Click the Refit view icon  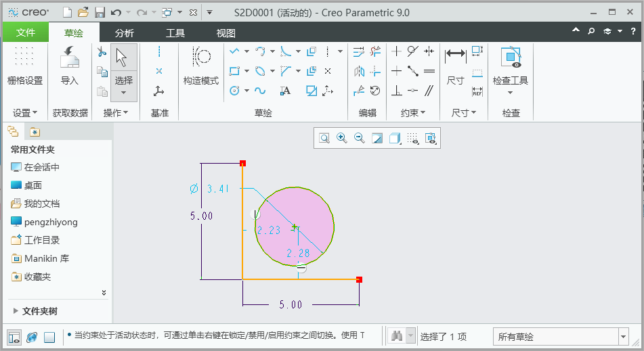[324, 138]
